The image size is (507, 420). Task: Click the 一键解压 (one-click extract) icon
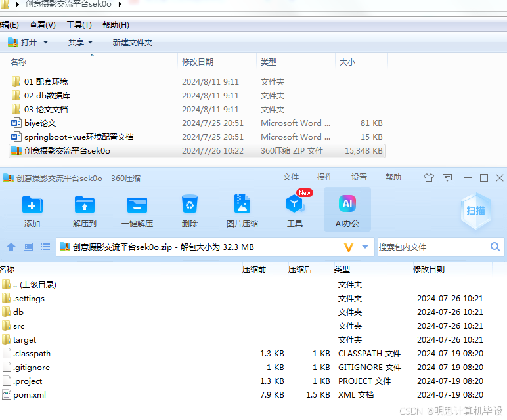click(137, 205)
